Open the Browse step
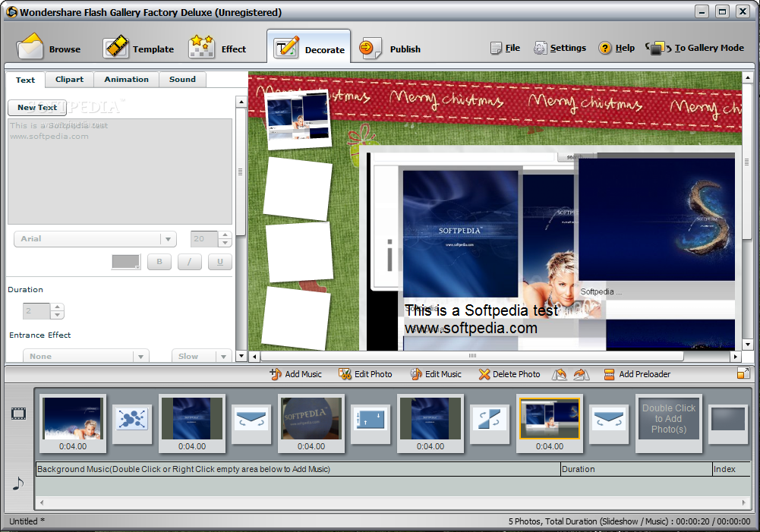 [x=49, y=48]
